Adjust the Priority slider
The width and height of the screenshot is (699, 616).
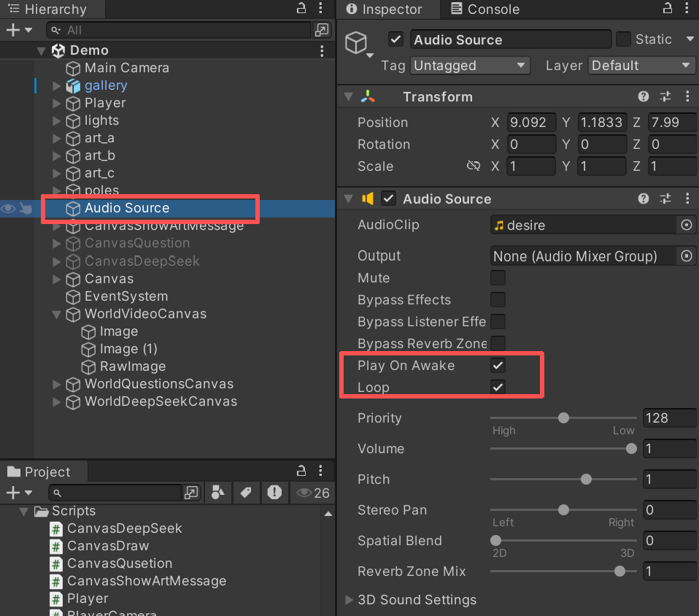coord(563,418)
